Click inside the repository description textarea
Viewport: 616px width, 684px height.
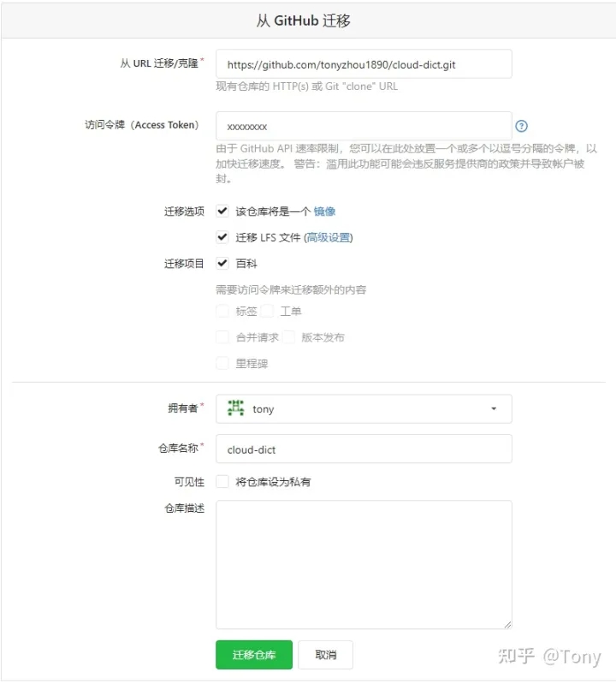(364, 564)
